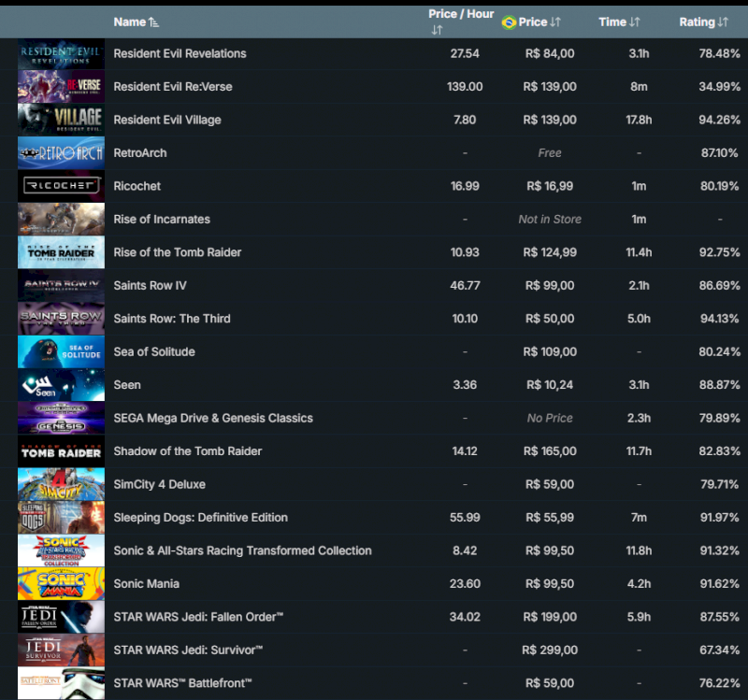The width and height of the screenshot is (748, 700).
Task: Click the 17.8h playtime cell
Action: pos(639,120)
